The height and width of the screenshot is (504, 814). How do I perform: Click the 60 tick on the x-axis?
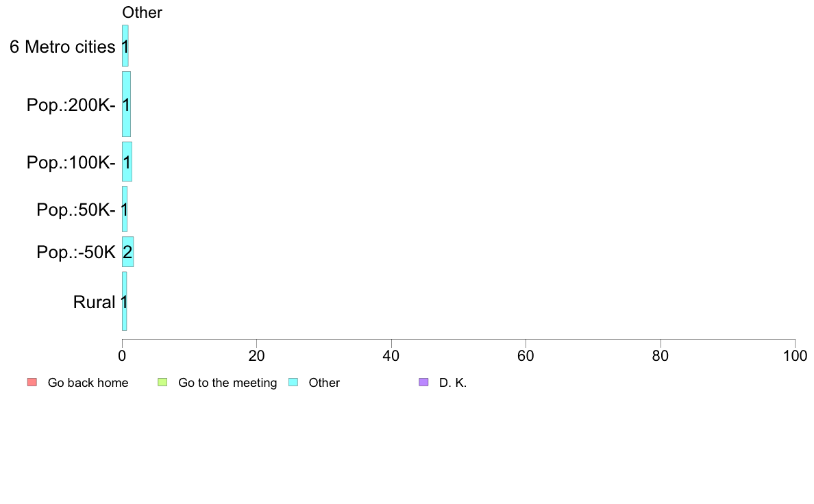tap(526, 355)
